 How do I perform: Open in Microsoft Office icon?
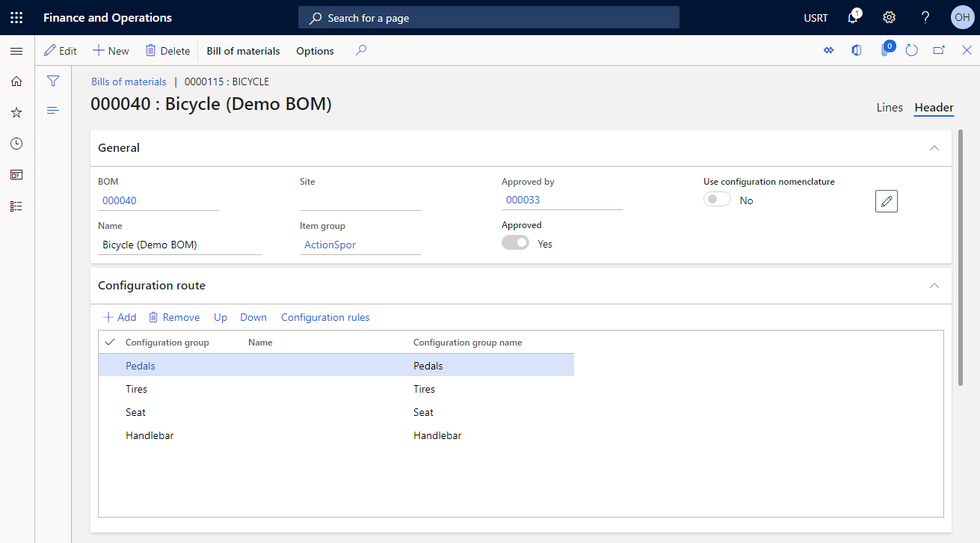click(856, 51)
